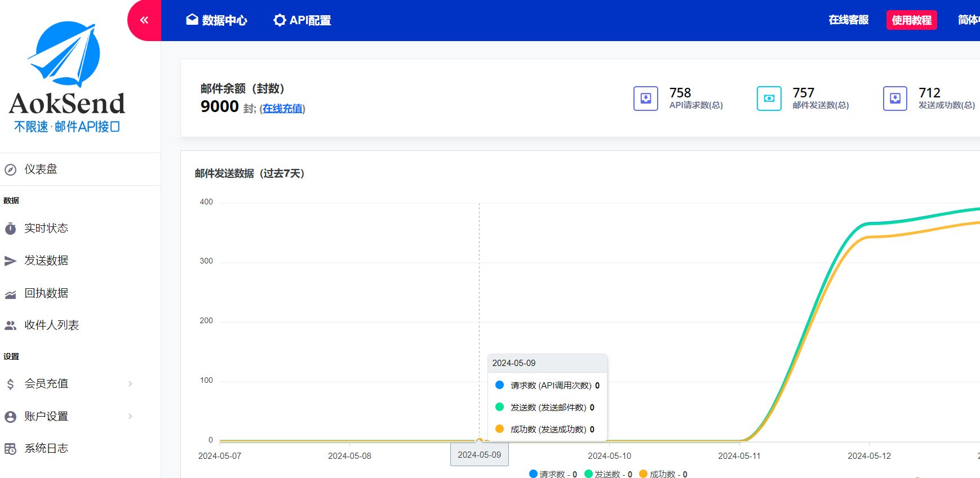Viewport: 980px width, 478px height.
Task: Click the 2024-05-09 data point marker
Action: [480, 440]
